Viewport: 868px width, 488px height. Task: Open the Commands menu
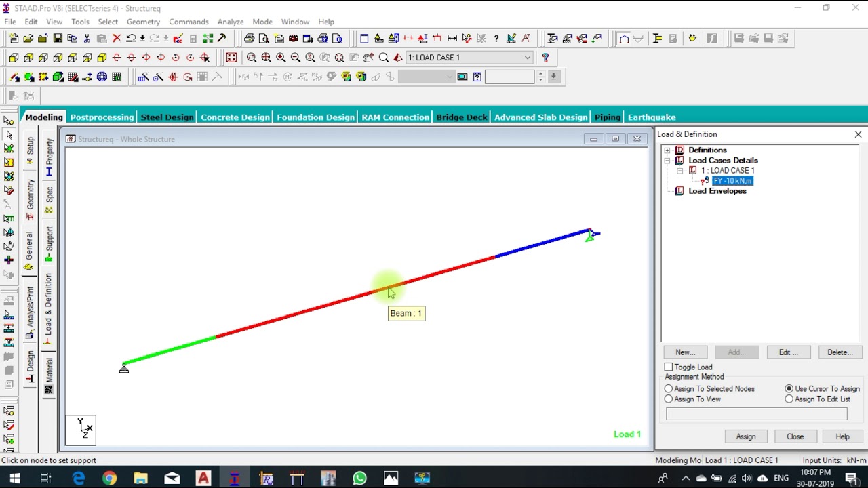[x=189, y=22]
